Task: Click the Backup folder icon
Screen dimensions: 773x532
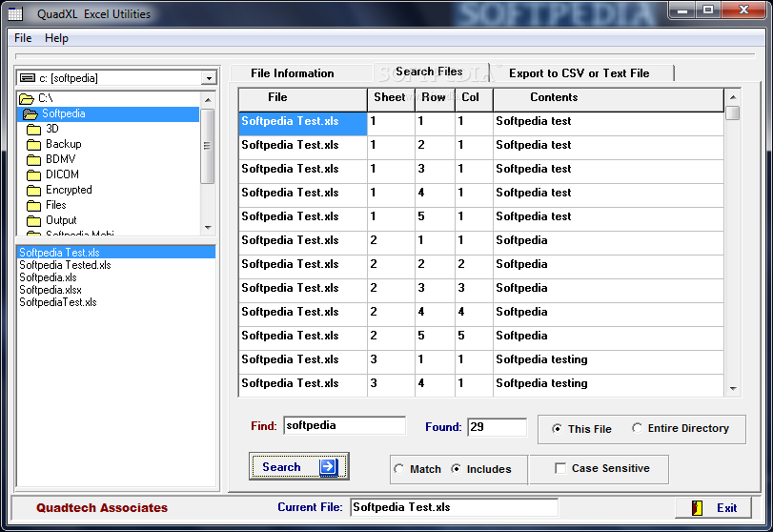Action: [34, 145]
